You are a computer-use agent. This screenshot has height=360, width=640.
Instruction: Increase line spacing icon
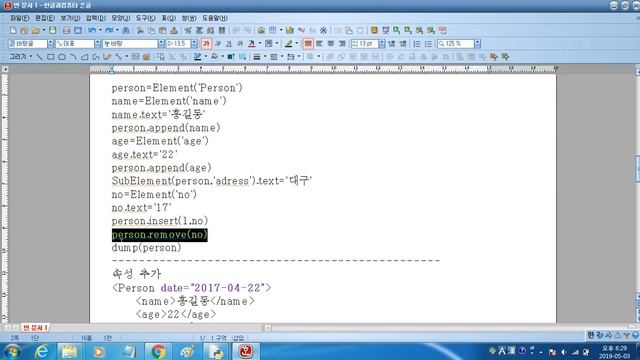(x=391, y=44)
